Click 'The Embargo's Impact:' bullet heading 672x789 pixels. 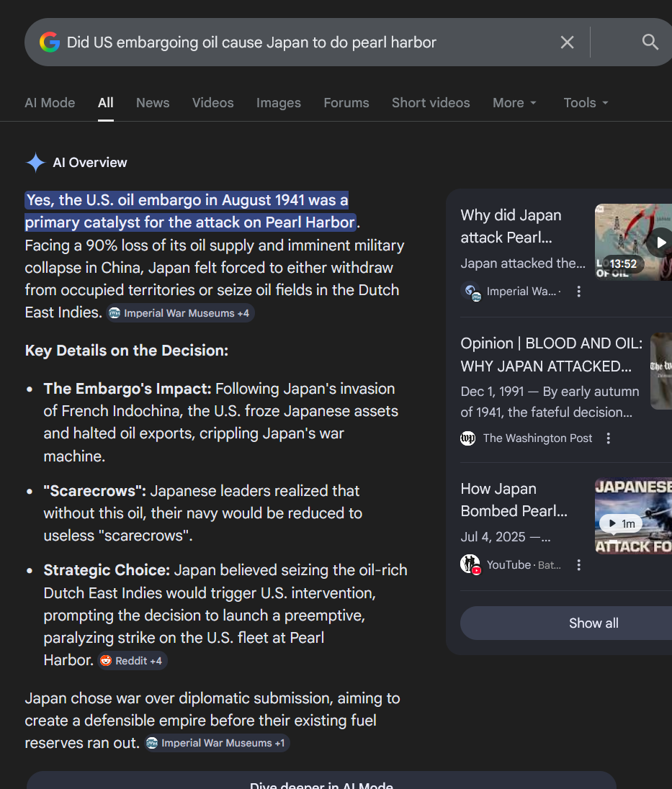tap(127, 389)
